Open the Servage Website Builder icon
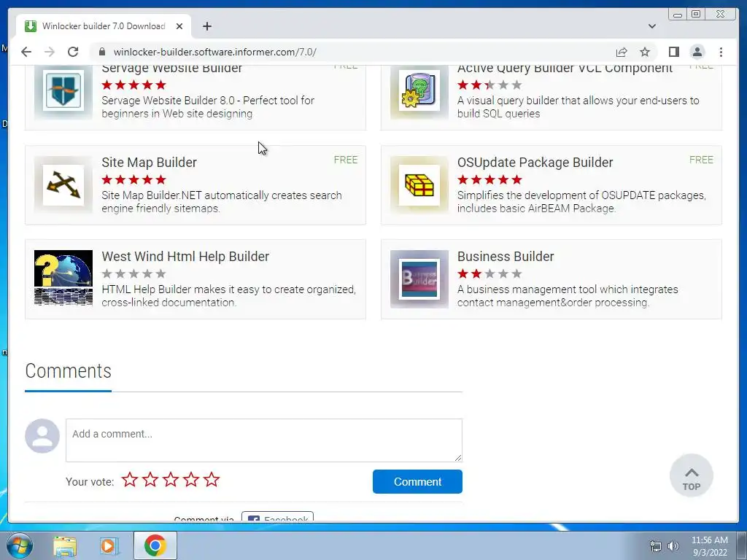The height and width of the screenshot is (560, 747). (63, 90)
